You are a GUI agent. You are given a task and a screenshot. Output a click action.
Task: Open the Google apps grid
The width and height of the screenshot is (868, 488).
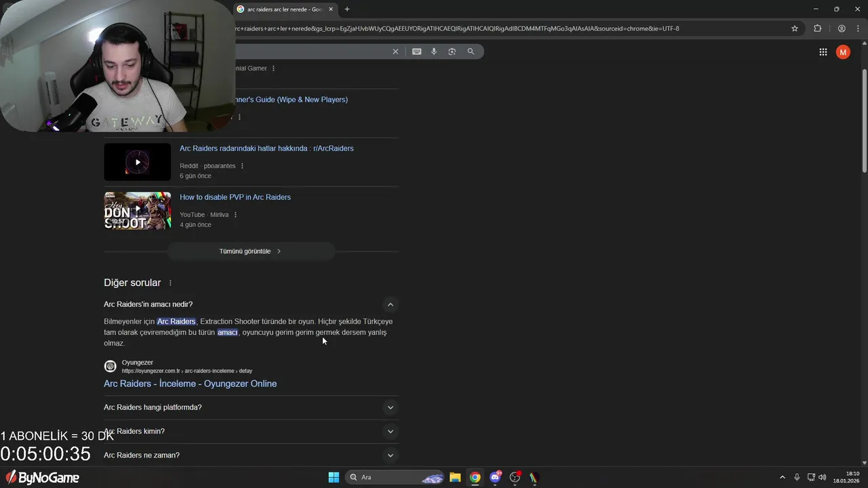click(823, 52)
